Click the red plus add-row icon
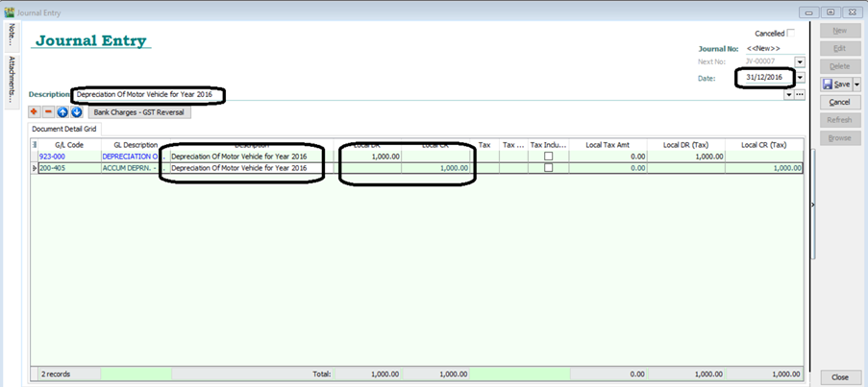 pyautogui.click(x=36, y=112)
